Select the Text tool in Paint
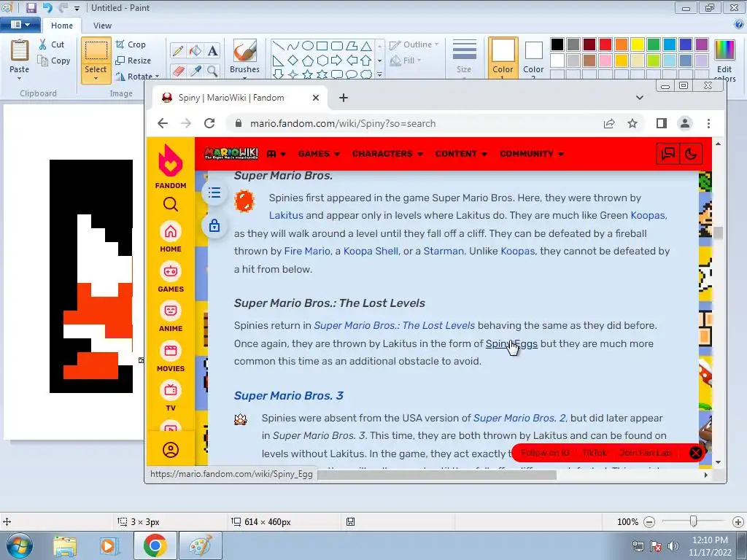 pyautogui.click(x=212, y=50)
